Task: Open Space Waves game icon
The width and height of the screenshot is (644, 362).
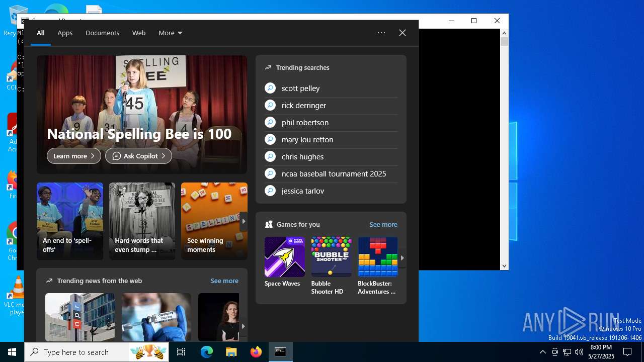Action: pyautogui.click(x=285, y=257)
